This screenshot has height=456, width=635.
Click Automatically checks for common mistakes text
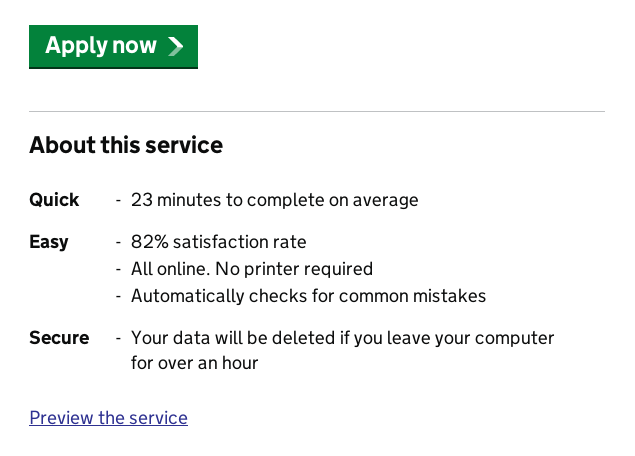[x=308, y=296]
